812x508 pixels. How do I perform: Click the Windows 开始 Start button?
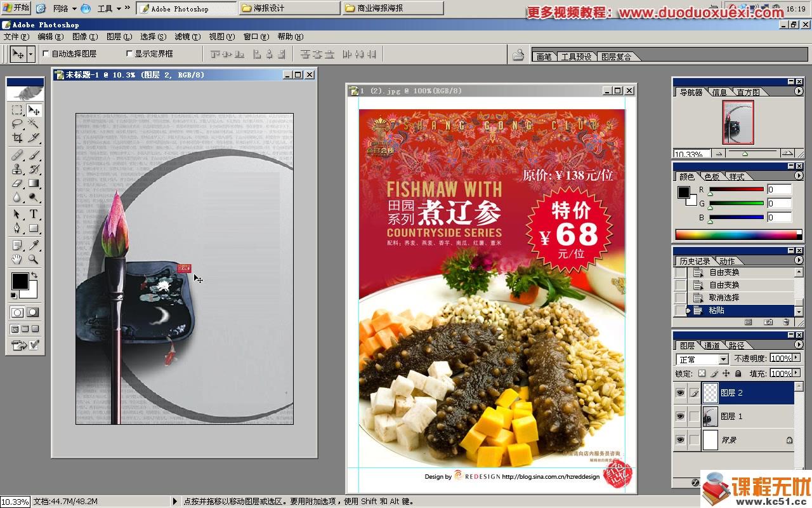(16, 8)
